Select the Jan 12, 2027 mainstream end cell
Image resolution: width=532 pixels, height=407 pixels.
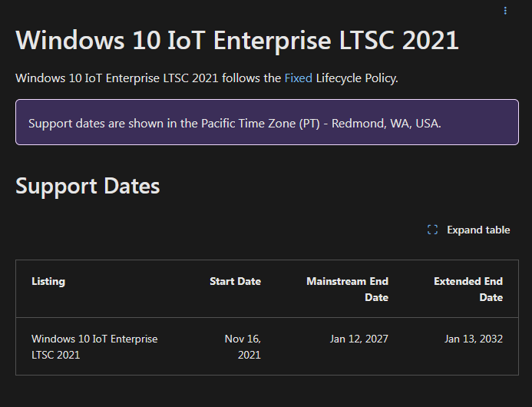(x=359, y=339)
